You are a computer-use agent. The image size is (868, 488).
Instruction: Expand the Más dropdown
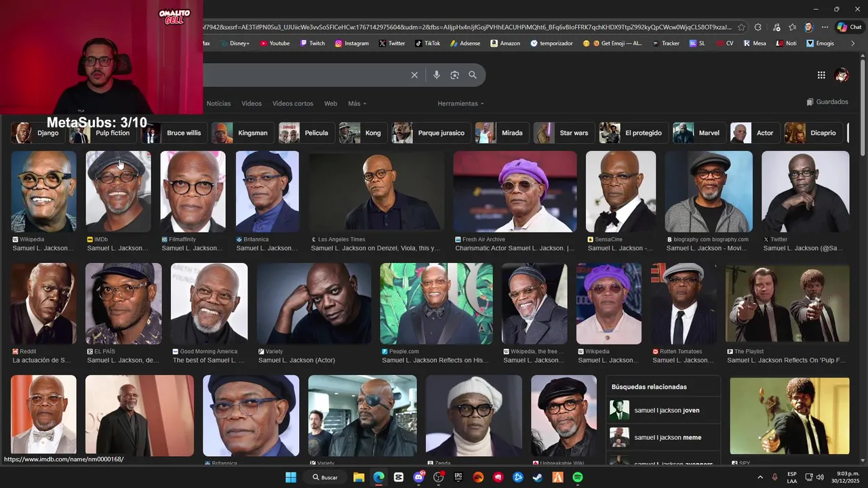(357, 104)
